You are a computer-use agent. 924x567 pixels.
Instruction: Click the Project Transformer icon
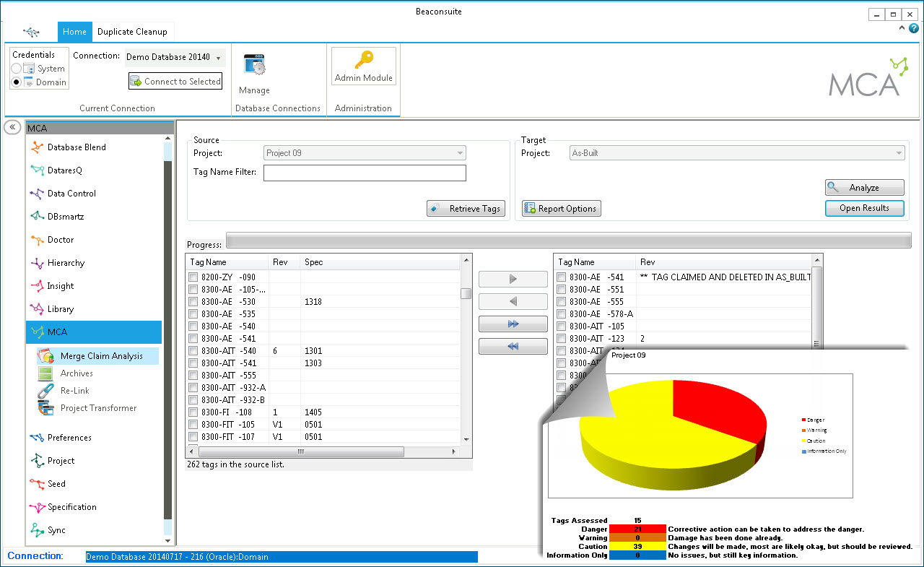45,408
